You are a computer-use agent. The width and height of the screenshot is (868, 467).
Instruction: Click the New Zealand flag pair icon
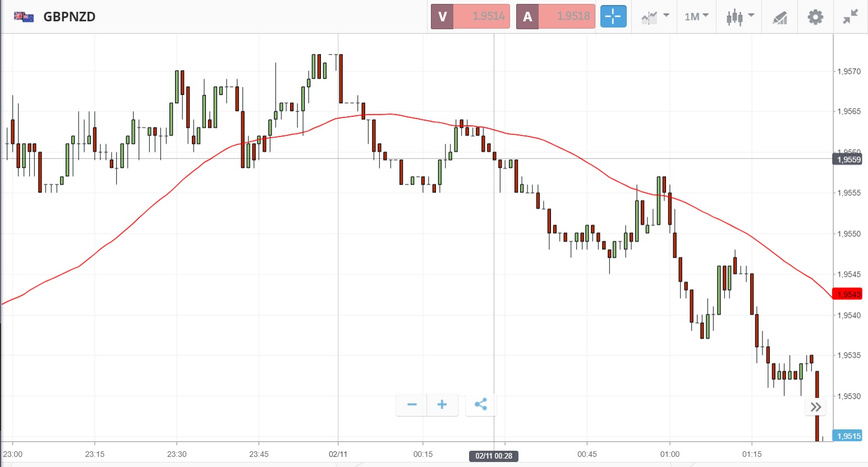(x=24, y=17)
